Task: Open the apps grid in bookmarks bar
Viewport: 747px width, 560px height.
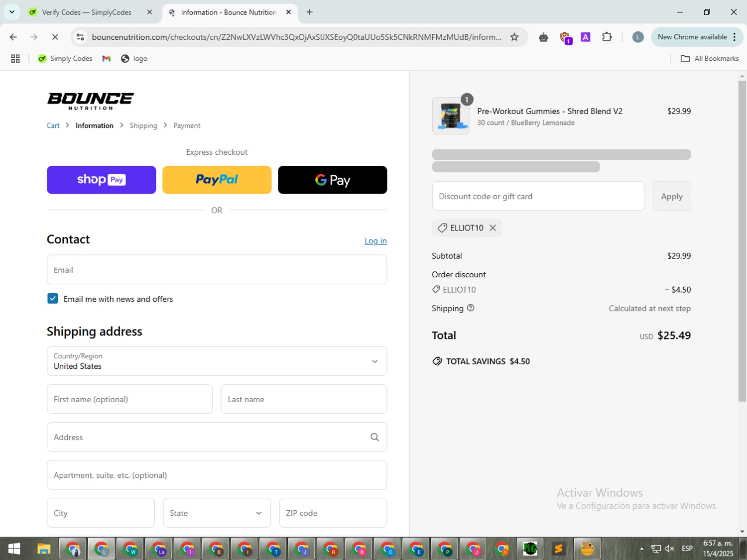Action: coord(15,59)
